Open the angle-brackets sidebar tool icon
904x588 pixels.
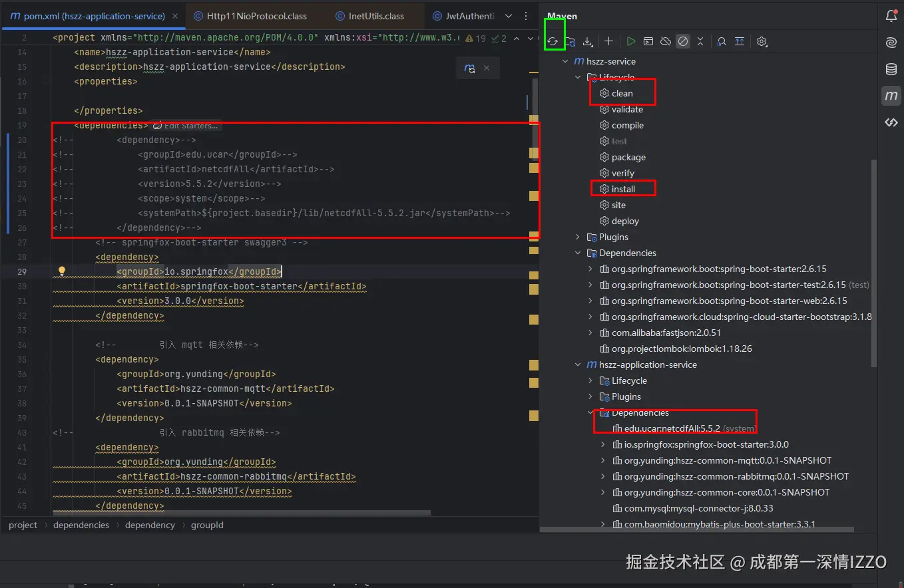[891, 122]
